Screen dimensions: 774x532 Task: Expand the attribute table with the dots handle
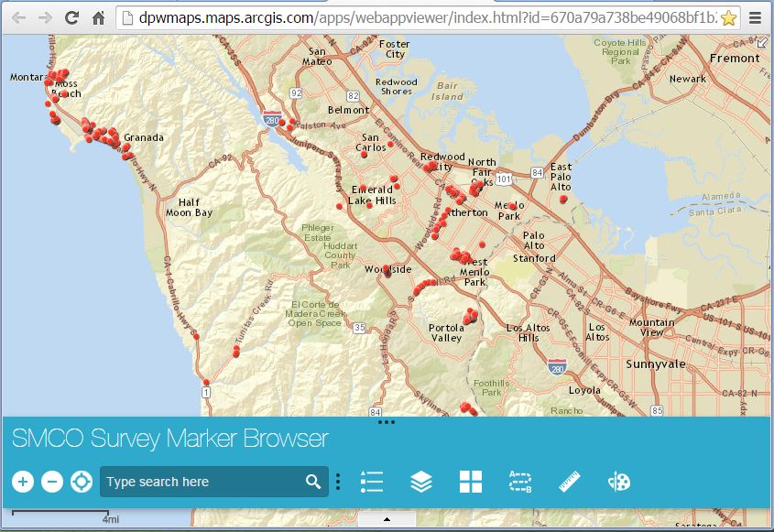click(387, 421)
